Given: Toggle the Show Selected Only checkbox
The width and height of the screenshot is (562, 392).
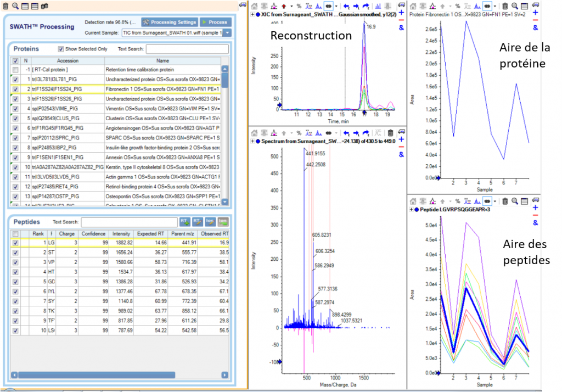Looking at the screenshot, I should (61, 49).
